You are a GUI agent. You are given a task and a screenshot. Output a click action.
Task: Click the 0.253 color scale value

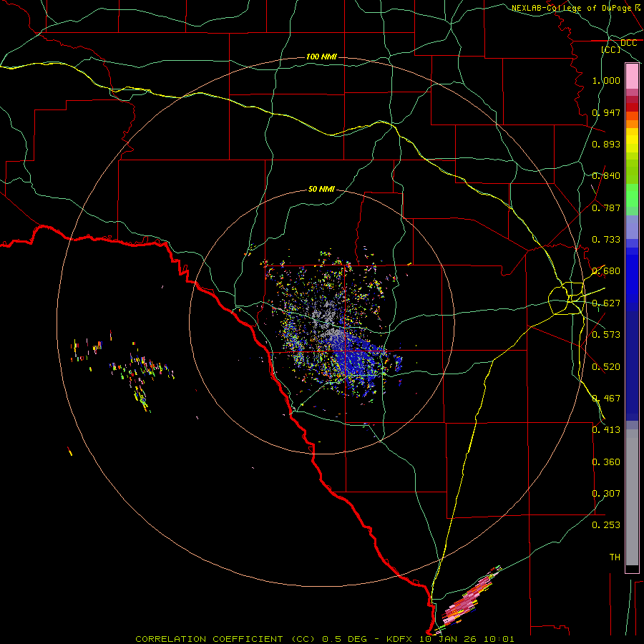606,525
